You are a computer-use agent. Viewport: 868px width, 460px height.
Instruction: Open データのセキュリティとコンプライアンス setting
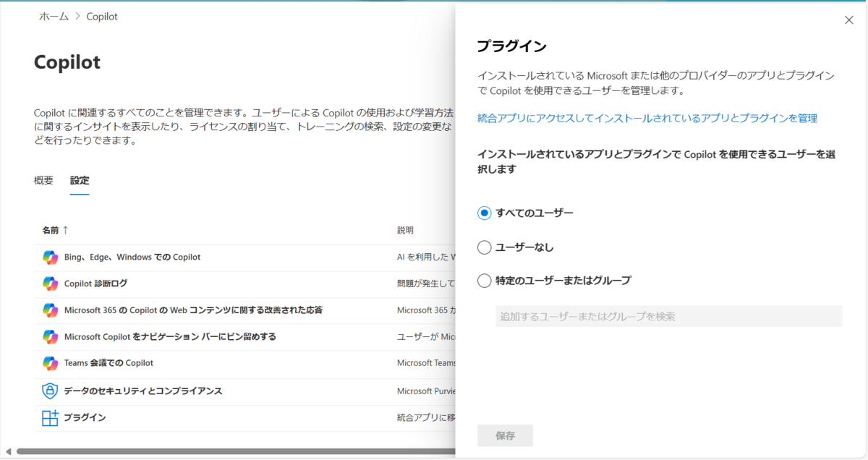tap(143, 391)
